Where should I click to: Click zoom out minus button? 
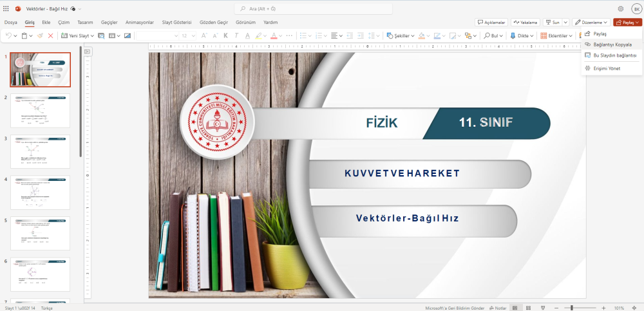pyautogui.click(x=556, y=308)
